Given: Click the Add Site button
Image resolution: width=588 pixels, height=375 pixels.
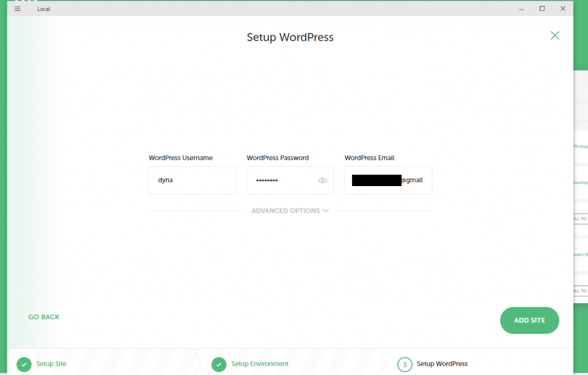Looking at the screenshot, I should (x=529, y=320).
